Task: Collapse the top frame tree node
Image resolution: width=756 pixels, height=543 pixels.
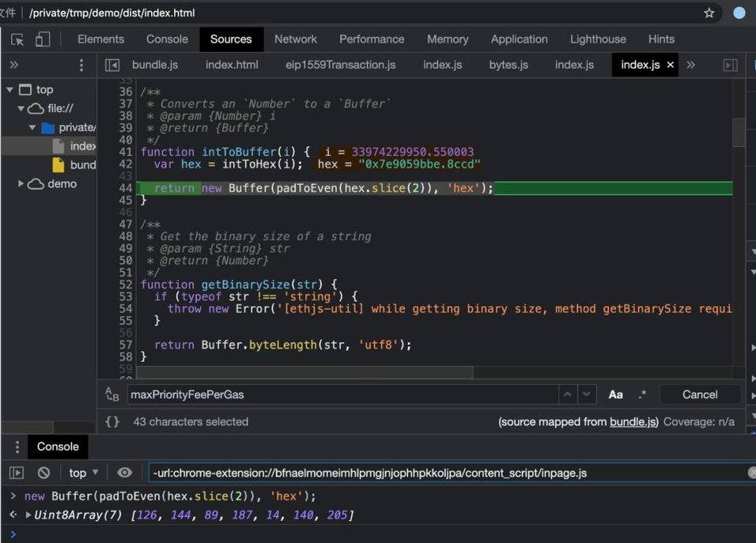Action: [9, 90]
